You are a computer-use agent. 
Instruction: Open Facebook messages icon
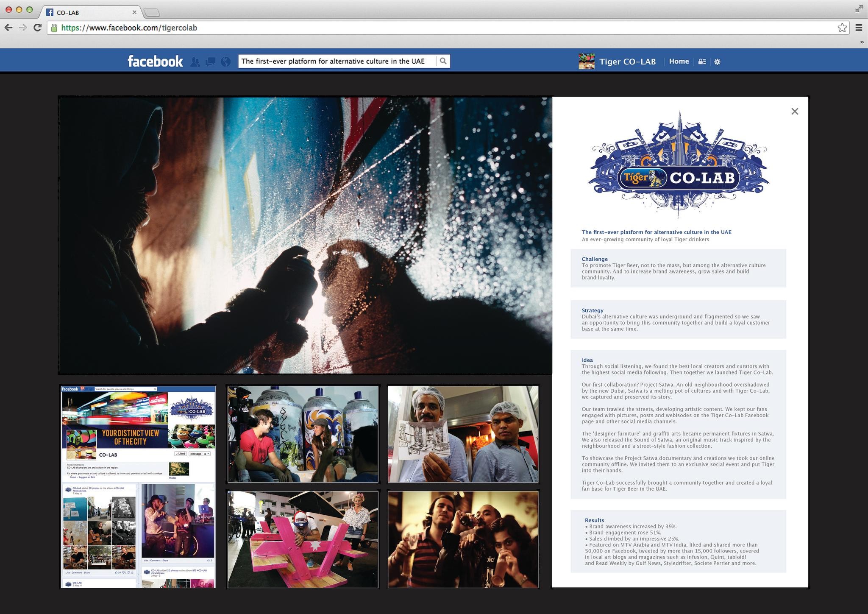(210, 61)
